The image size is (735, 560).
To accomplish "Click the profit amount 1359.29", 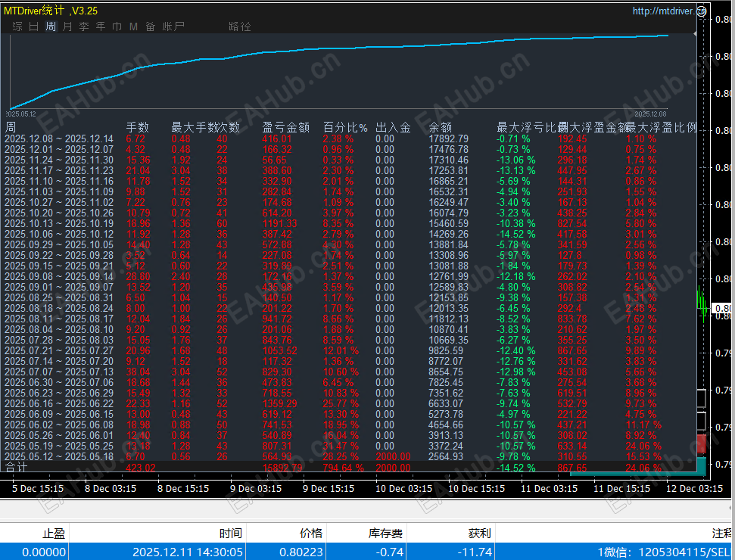I will pos(280,403).
